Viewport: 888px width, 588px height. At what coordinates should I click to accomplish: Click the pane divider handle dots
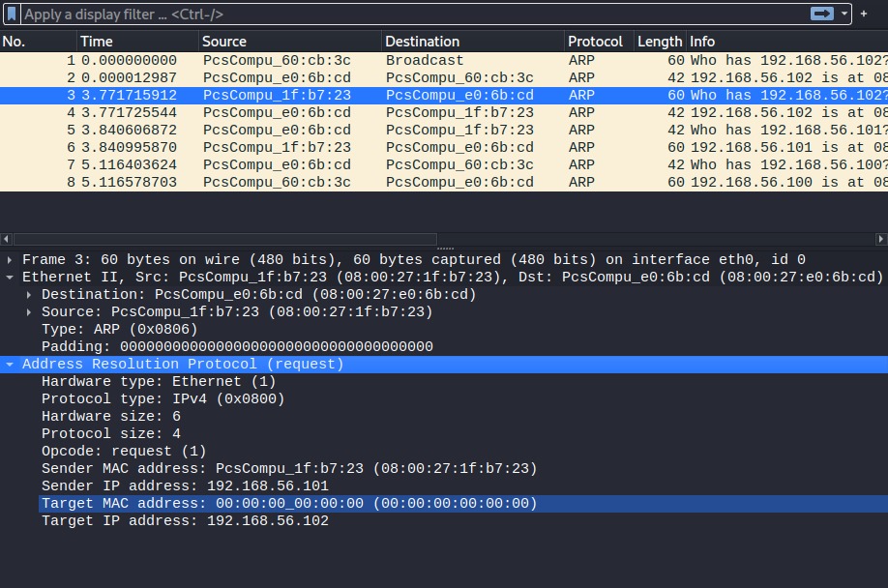445,248
